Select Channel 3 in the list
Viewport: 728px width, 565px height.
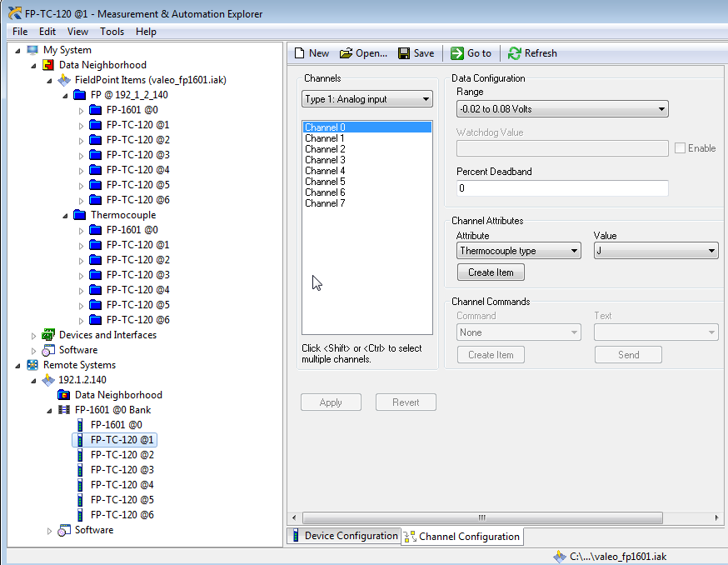(366, 160)
